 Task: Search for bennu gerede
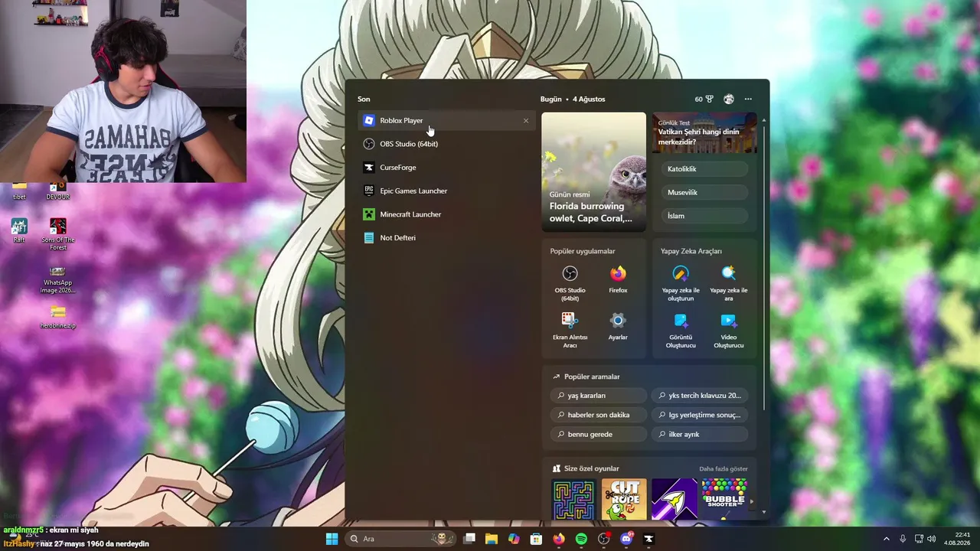click(599, 434)
